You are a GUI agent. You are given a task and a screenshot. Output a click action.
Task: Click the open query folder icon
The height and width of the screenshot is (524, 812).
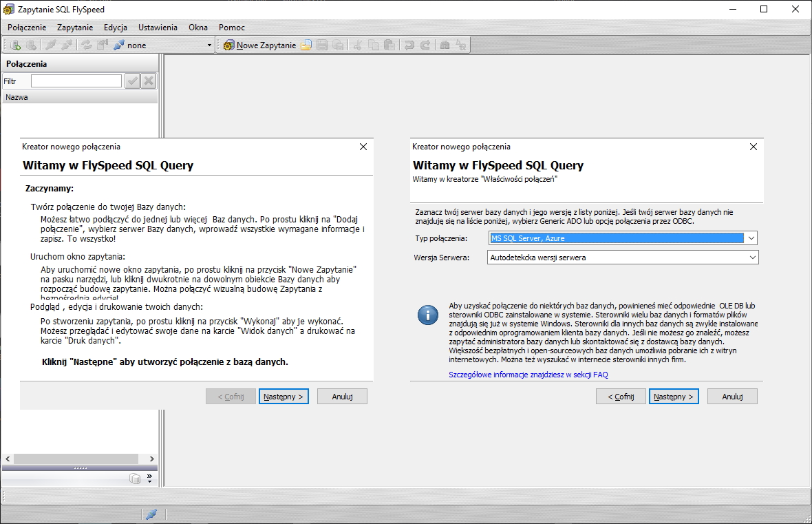tap(306, 45)
